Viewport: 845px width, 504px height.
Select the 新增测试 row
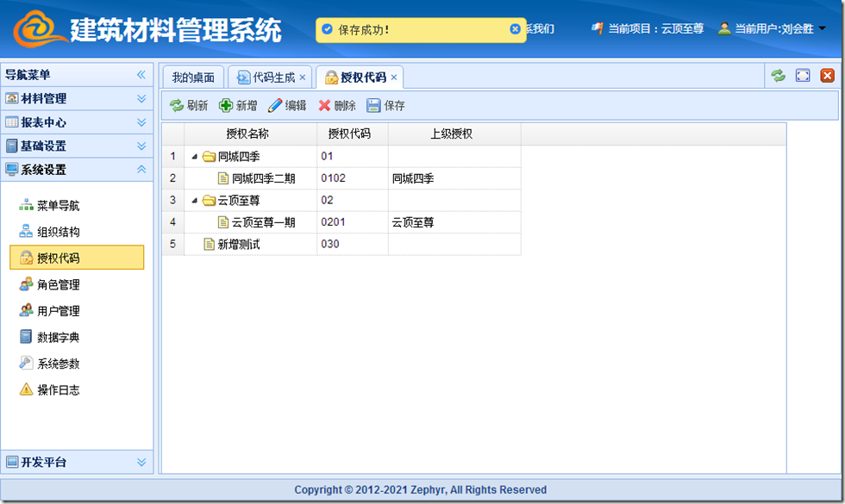[239, 245]
